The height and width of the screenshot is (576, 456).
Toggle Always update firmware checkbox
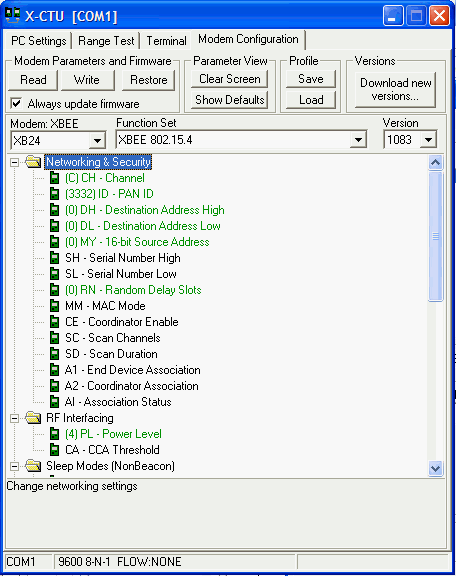pos(16,103)
